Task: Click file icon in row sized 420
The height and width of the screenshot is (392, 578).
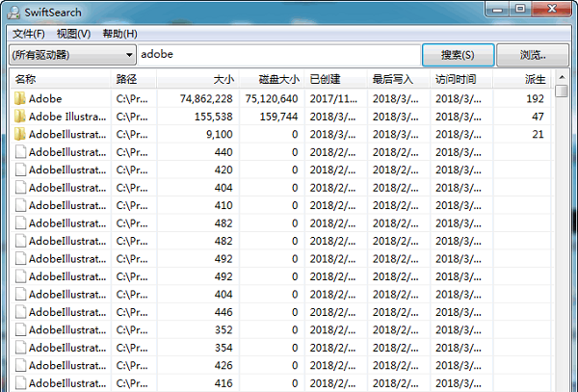Action: (20, 170)
